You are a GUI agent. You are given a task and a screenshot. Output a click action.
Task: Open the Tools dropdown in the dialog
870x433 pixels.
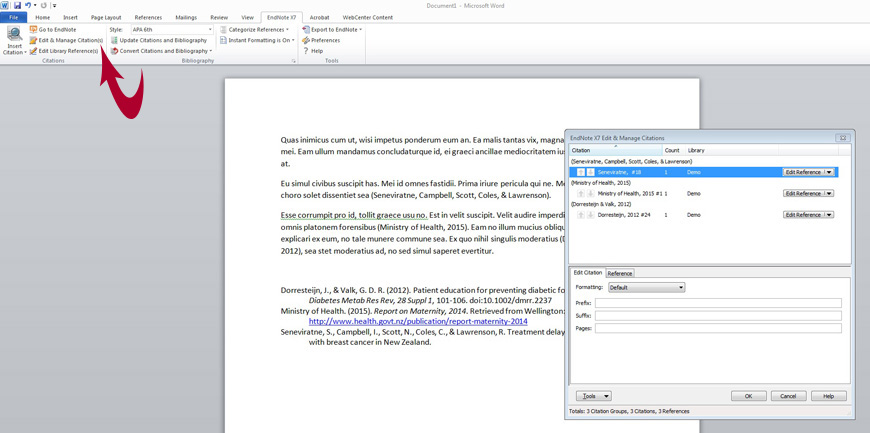pyautogui.click(x=594, y=396)
